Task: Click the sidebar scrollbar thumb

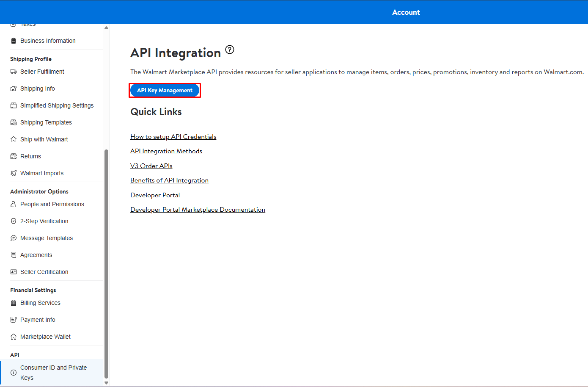Action: [107, 264]
